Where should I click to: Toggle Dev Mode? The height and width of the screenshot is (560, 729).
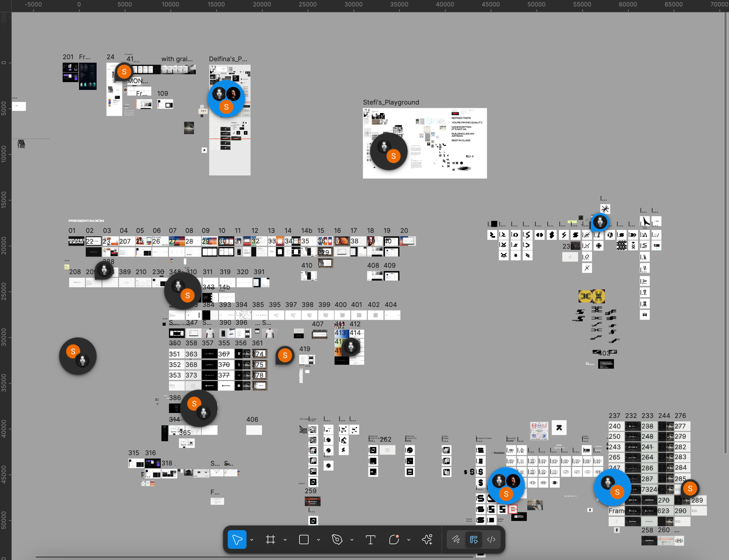point(491,539)
